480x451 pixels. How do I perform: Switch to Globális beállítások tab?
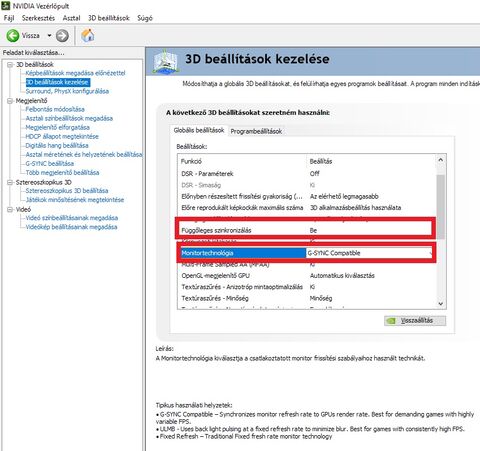tap(199, 130)
